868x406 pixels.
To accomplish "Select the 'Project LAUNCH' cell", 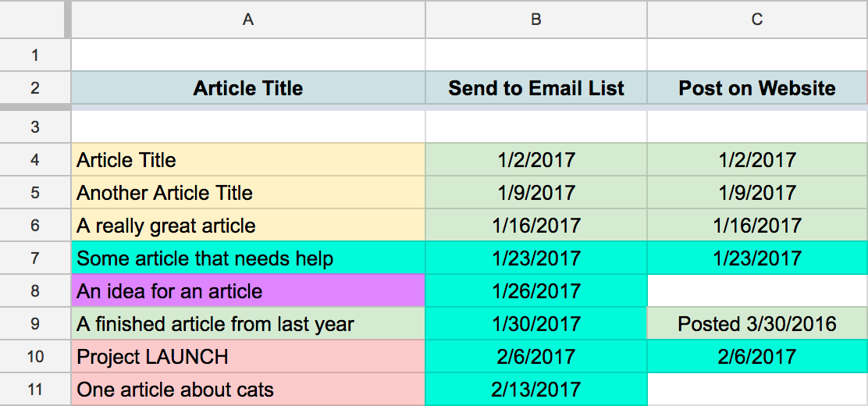I will pos(248,357).
